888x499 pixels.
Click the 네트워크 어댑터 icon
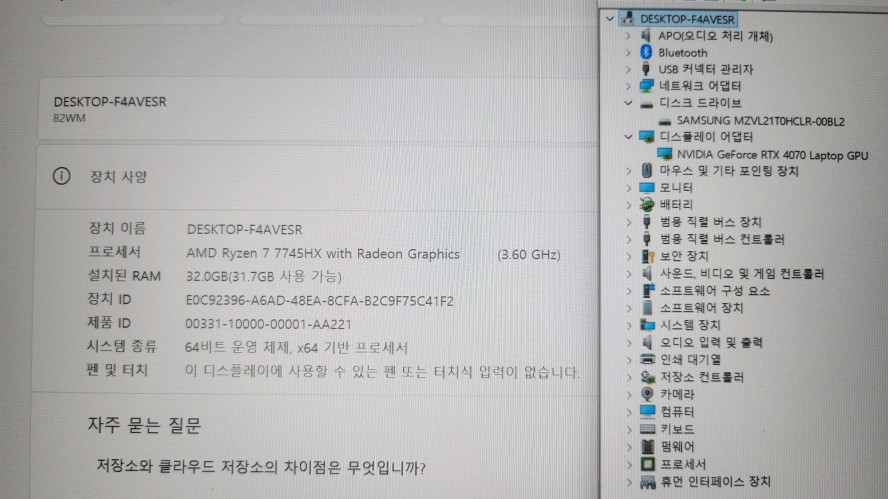tap(647, 86)
